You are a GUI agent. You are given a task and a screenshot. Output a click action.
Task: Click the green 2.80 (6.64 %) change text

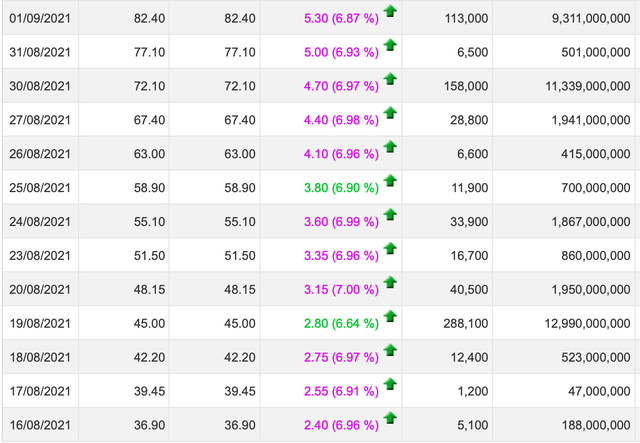(x=340, y=323)
